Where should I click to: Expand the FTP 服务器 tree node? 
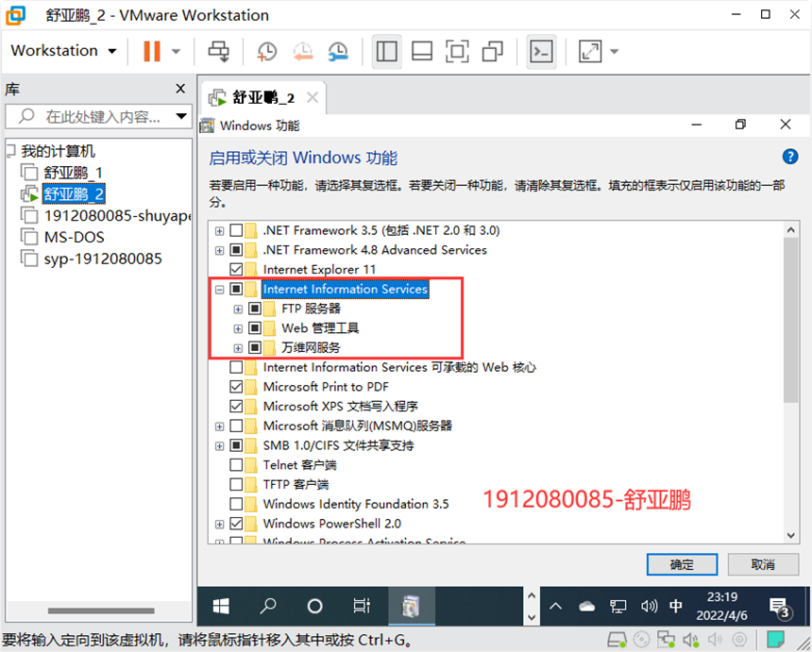(237, 309)
